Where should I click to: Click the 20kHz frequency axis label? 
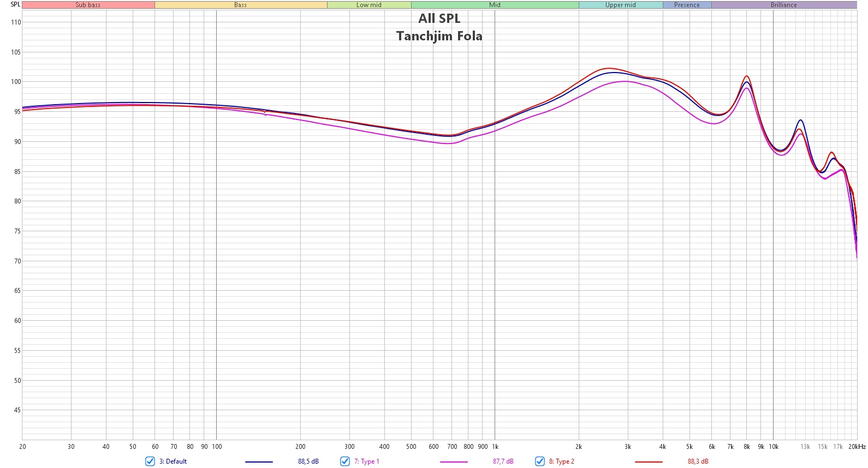tap(857, 447)
